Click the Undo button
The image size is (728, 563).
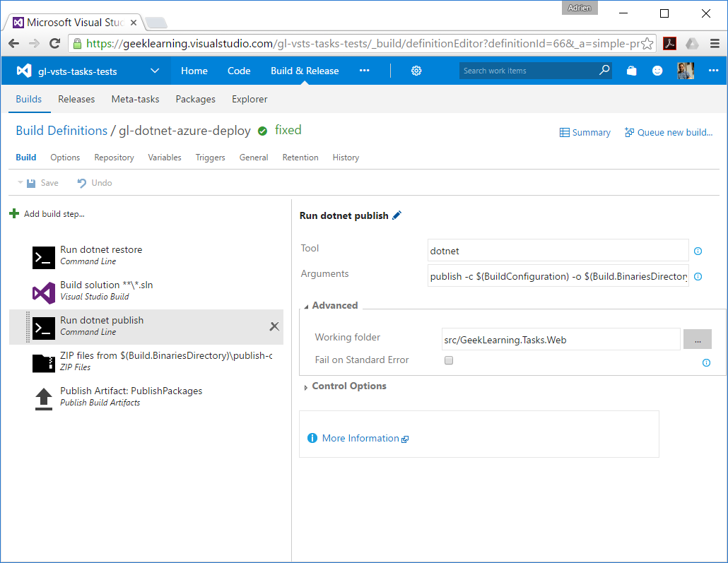pyautogui.click(x=95, y=183)
